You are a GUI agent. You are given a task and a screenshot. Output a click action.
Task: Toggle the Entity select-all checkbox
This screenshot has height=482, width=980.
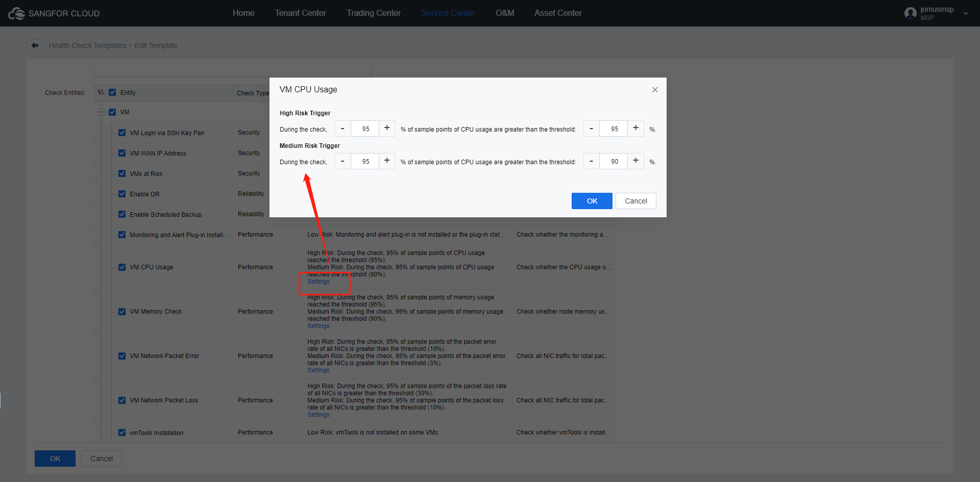coord(112,92)
